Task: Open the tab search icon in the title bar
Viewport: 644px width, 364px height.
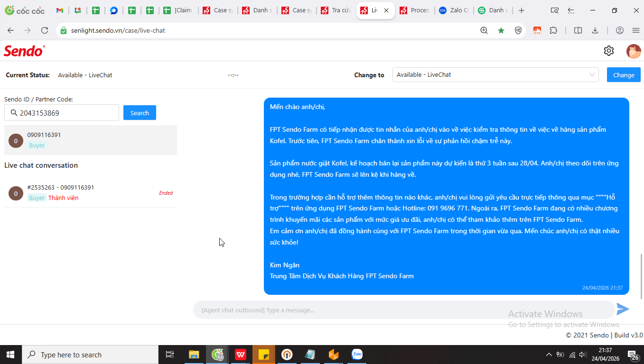Action: (x=554, y=10)
